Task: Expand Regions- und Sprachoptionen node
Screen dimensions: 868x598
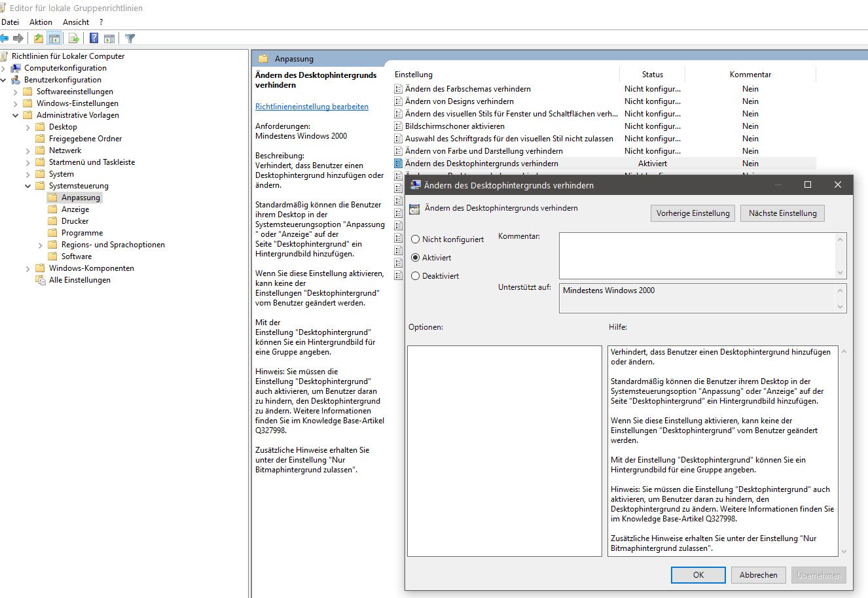Action: click(x=41, y=245)
